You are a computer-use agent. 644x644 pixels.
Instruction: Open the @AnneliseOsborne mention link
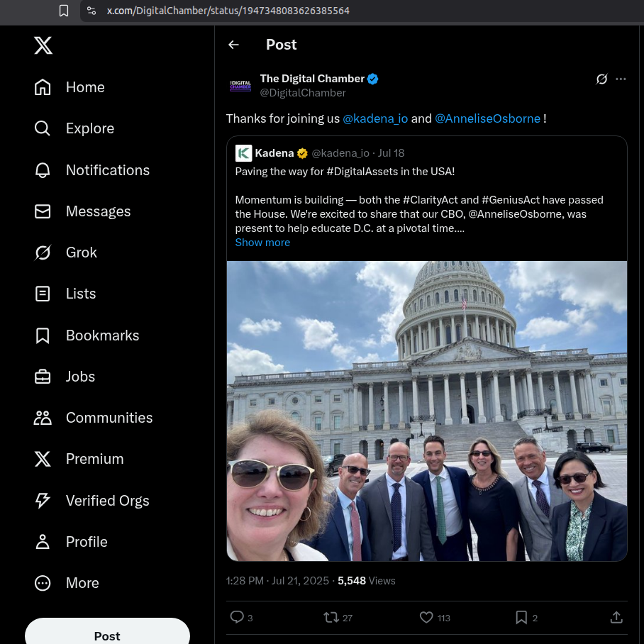[487, 118]
